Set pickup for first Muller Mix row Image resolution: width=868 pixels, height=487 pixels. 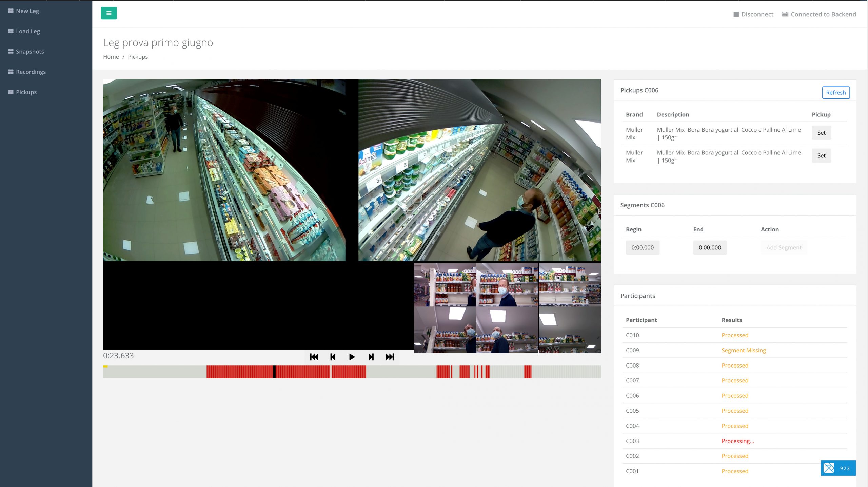point(821,133)
